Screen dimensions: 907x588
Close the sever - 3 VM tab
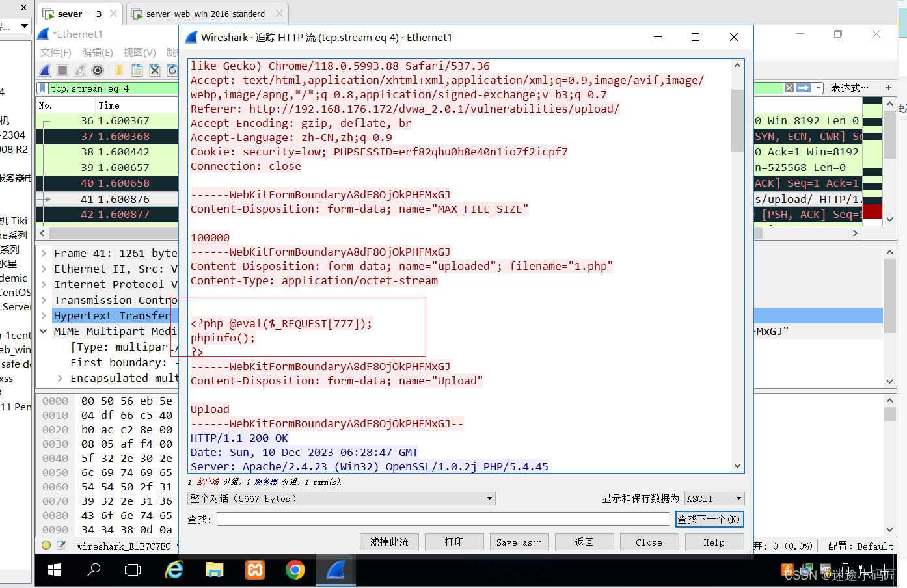point(114,13)
